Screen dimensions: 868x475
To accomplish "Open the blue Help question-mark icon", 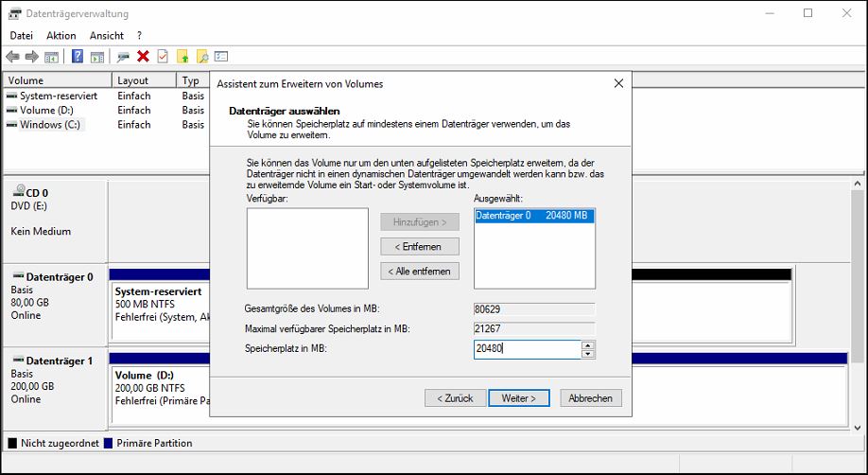I will pos(78,57).
